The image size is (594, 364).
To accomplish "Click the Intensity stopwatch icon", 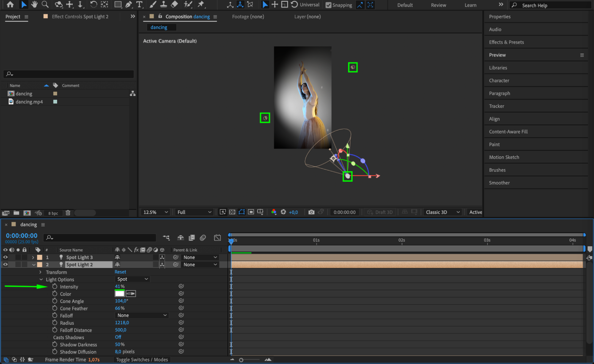I will click(55, 286).
